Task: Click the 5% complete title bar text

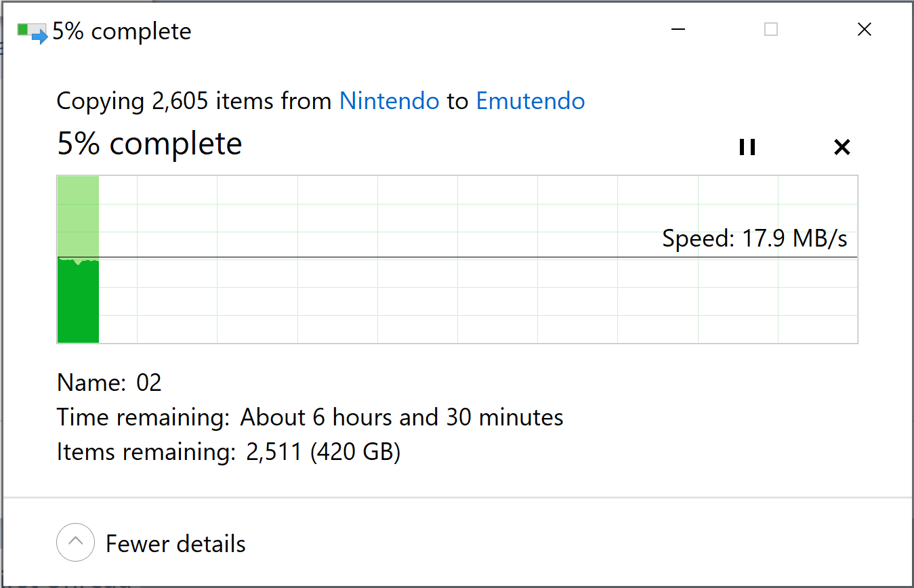Action: point(122,31)
